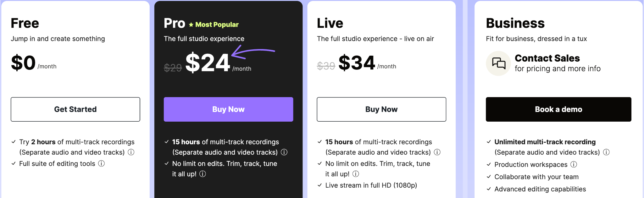This screenshot has width=644, height=198.
Task: Select the $24 Pro plan price
Action: pyautogui.click(x=208, y=63)
